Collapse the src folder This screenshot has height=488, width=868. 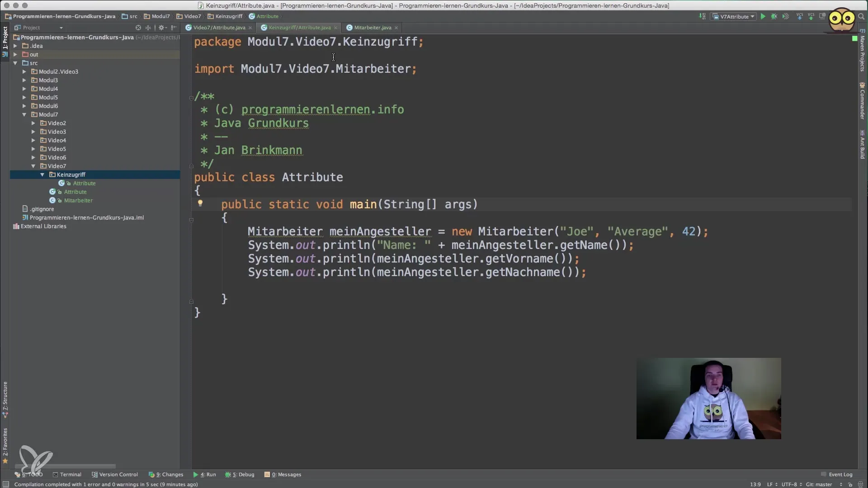click(15, 63)
